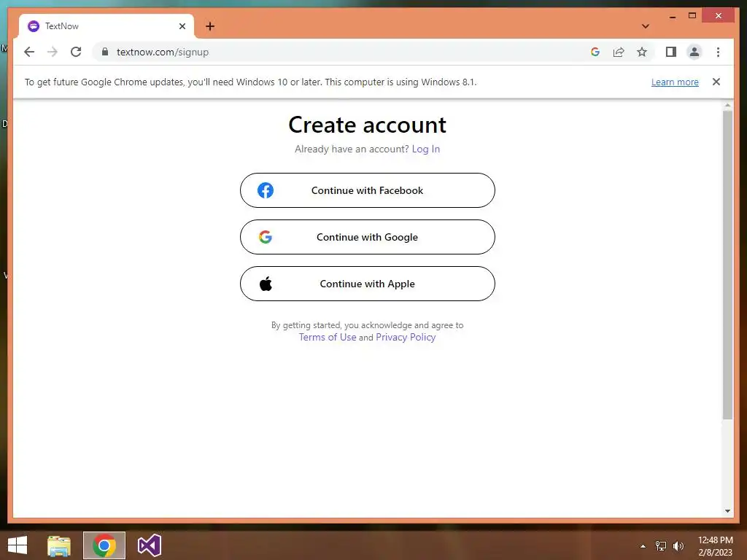Open network tray icon
Image resolution: width=747 pixels, height=560 pixels.
pos(661,546)
